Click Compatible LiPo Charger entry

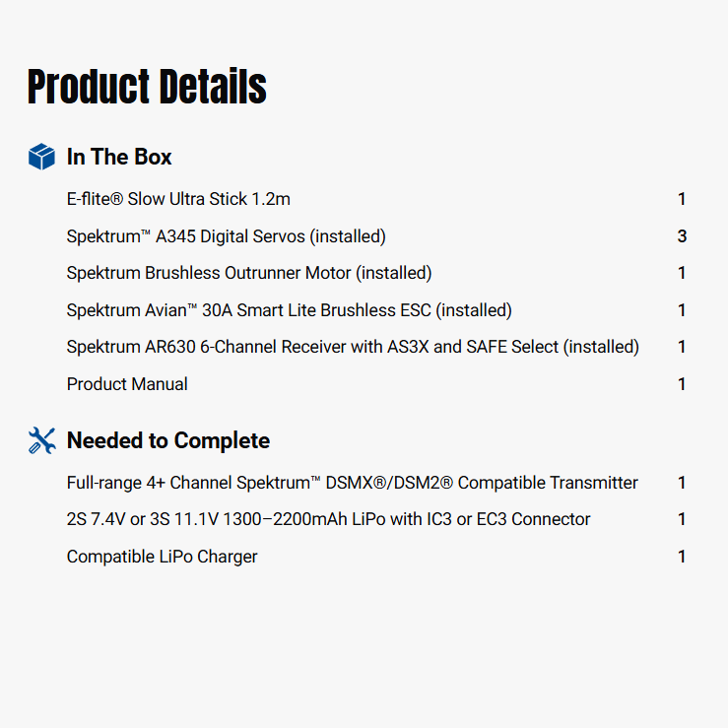(x=162, y=557)
